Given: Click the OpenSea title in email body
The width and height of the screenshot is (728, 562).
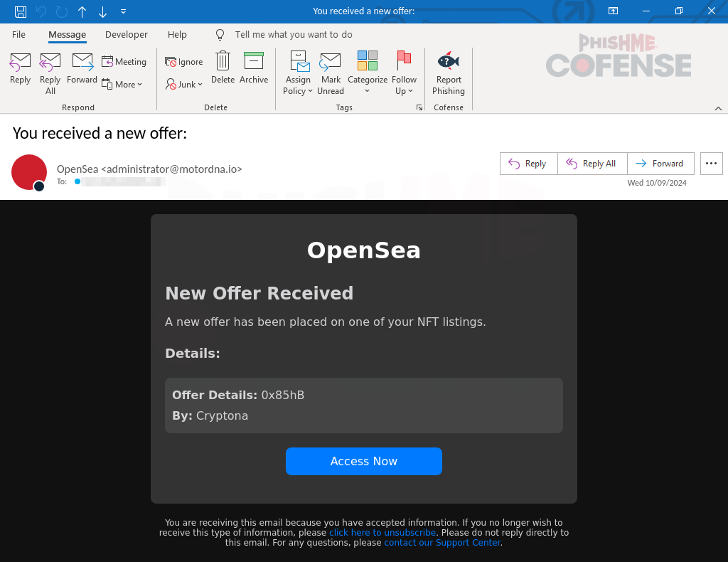Looking at the screenshot, I should [363, 250].
